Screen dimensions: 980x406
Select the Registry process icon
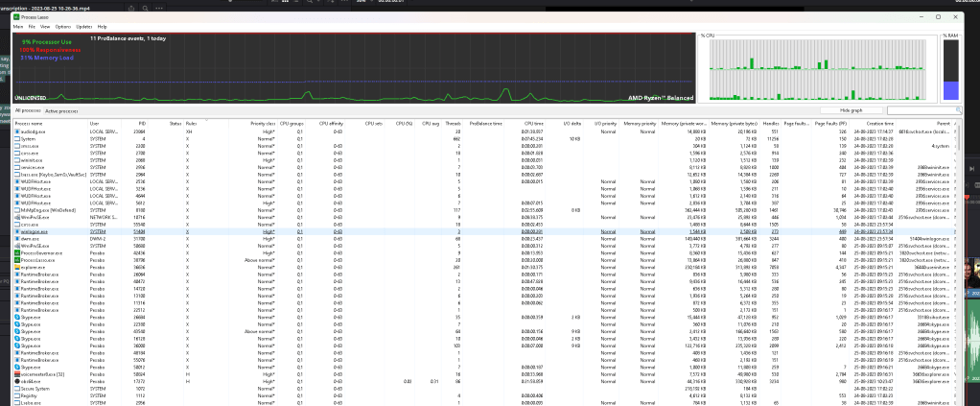click(x=17, y=395)
